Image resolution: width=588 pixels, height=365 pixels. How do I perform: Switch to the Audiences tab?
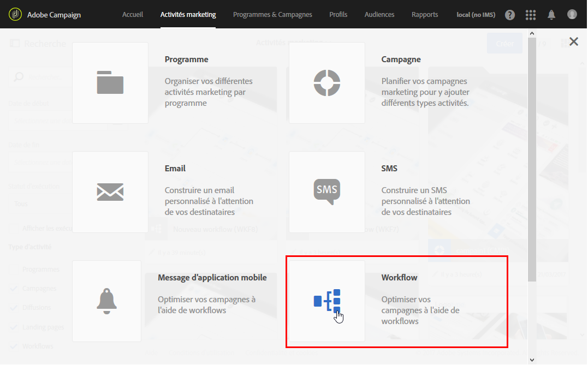tap(379, 14)
